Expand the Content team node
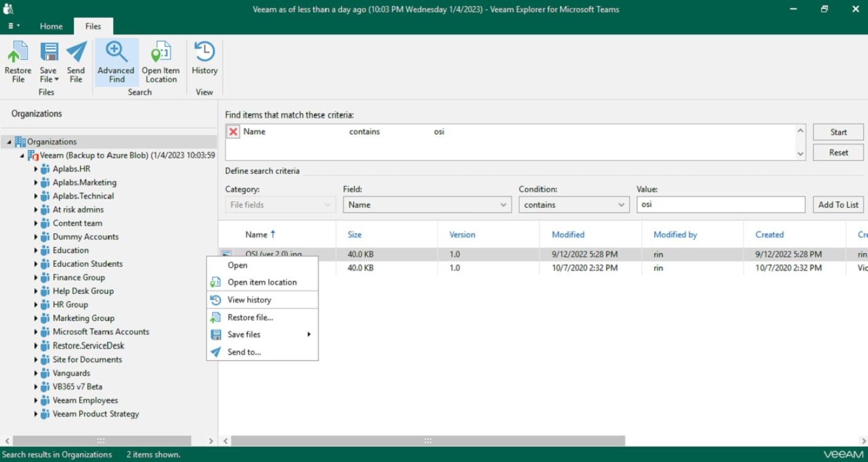Screen dimensions: 868x462 click(36, 223)
